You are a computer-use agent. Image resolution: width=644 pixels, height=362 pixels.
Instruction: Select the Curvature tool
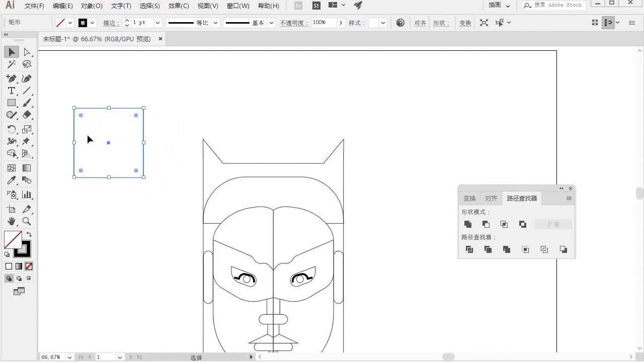(27, 78)
